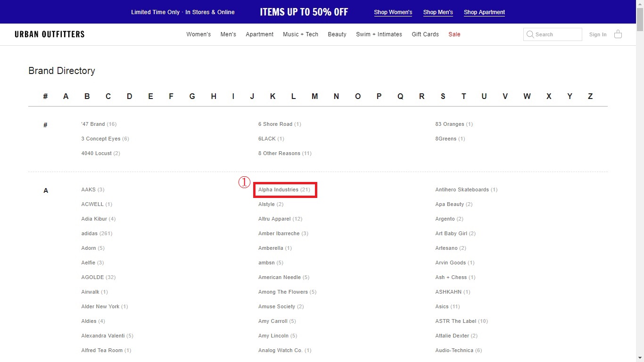
Task: View the AGOLDE brand page
Action: 92,278
